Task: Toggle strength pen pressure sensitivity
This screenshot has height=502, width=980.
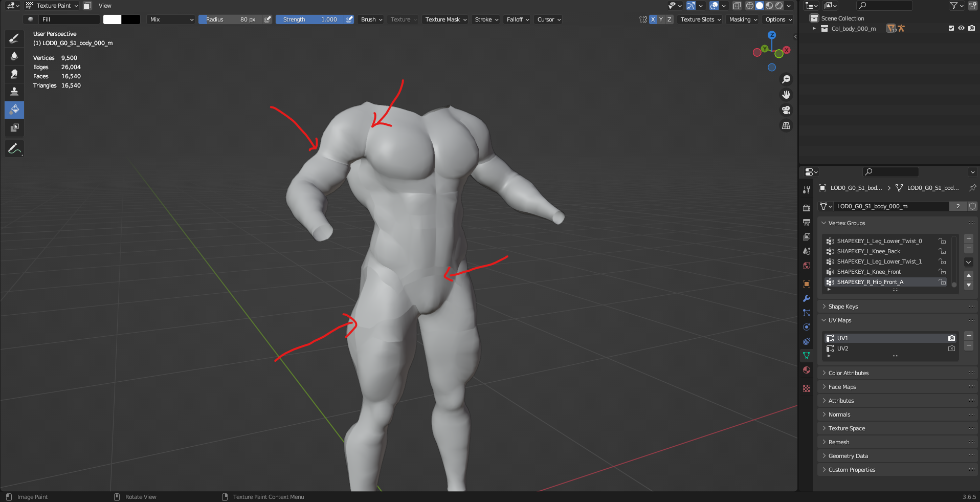Action: tap(349, 19)
